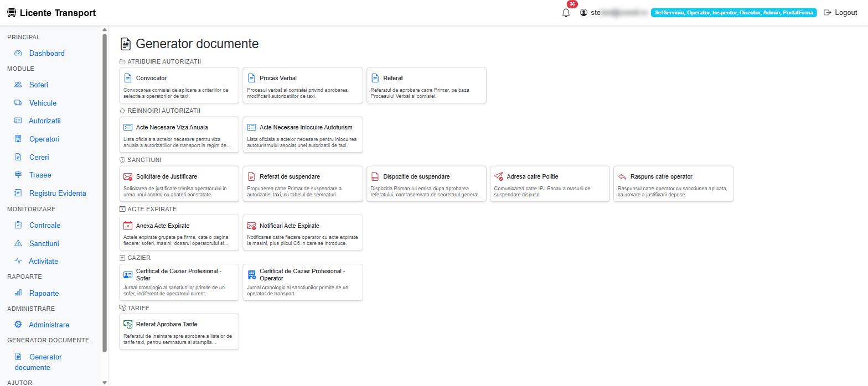Click the sidebar scroll down arrow

(105, 382)
